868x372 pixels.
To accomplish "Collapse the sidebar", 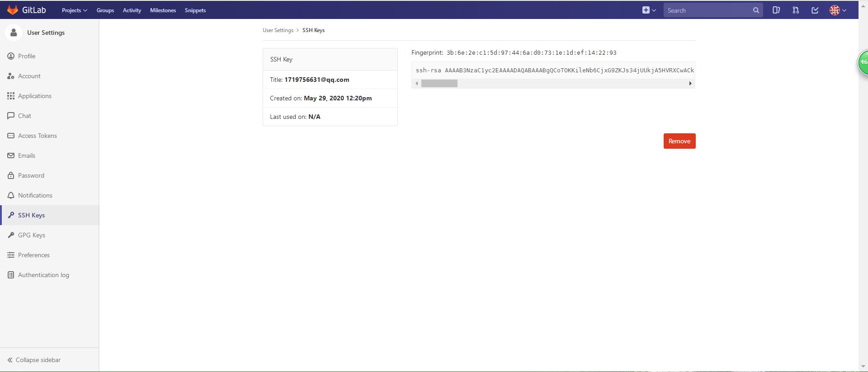I will click(34, 360).
